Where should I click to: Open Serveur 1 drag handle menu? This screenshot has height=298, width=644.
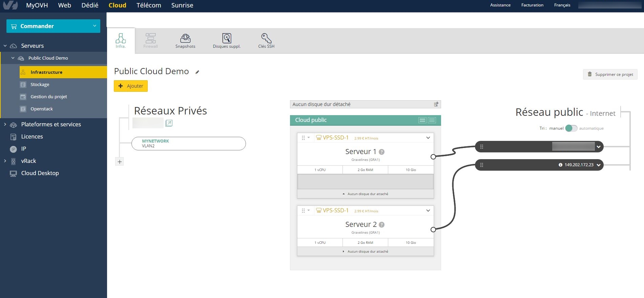tap(305, 138)
